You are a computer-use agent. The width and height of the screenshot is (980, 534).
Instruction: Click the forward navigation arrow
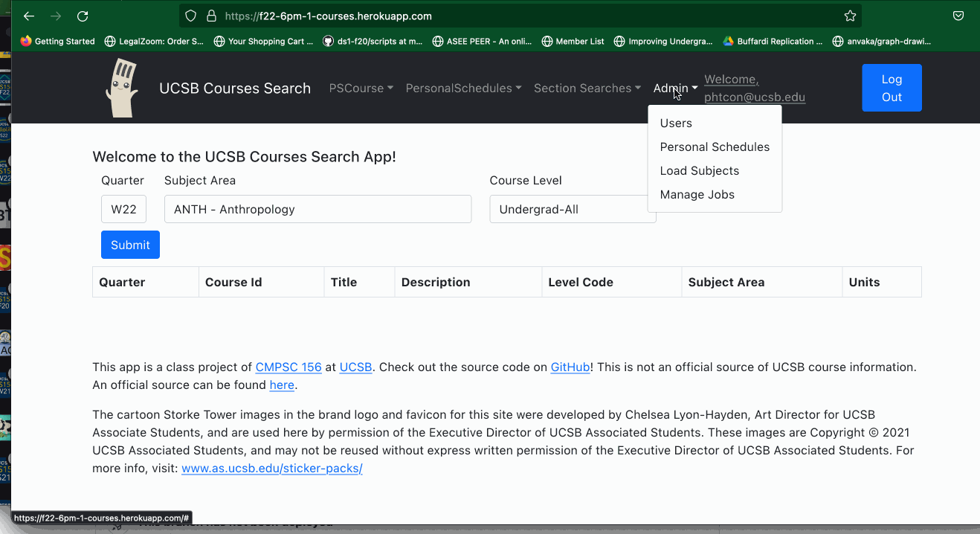55,16
